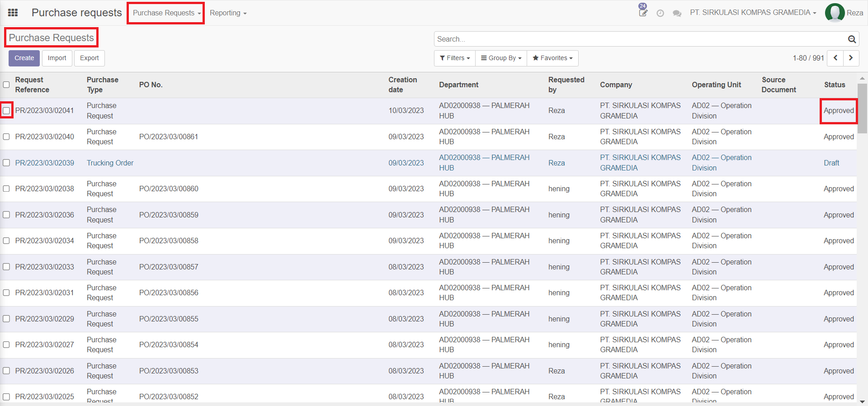Image resolution: width=868 pixels, height=406 pixels.
Task: Click the Draft status cell
Action: coord(831,163)
